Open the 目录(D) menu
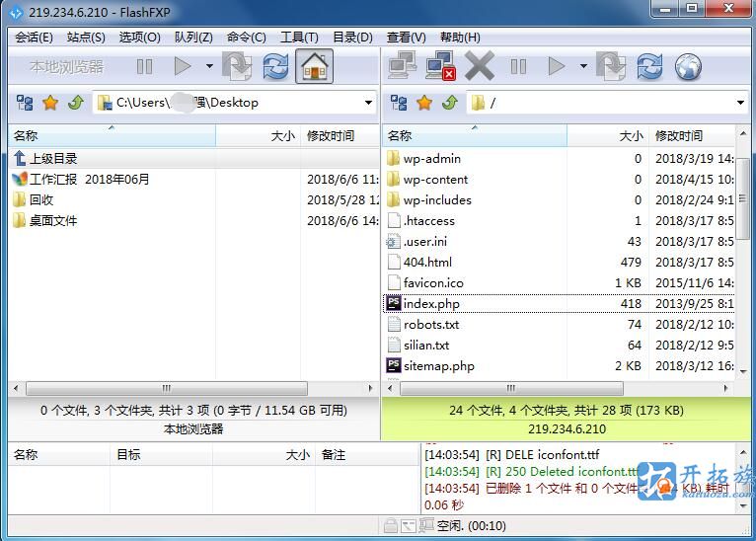Viewport: 756px width, 541px height. tap(352, 38)
